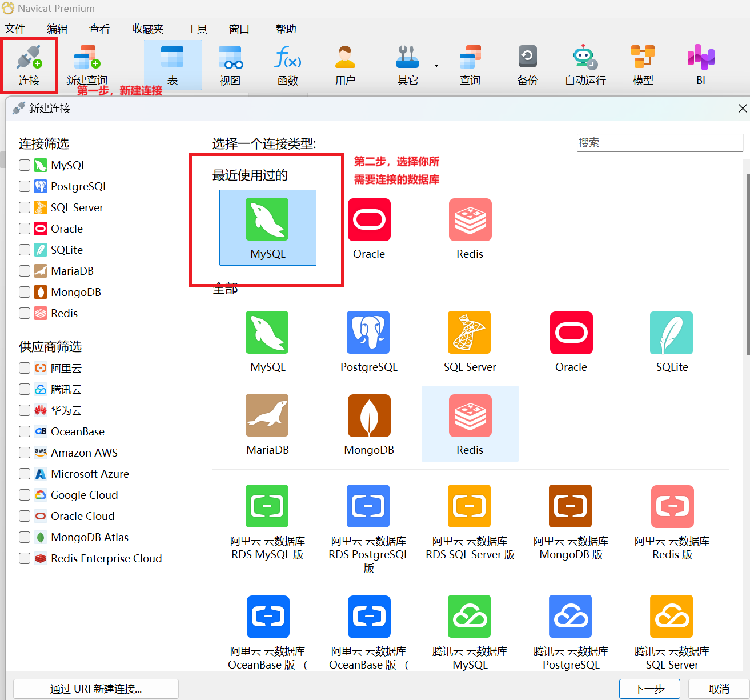Image resolution: width=750 pixels, height=700 pixels.
Task: Open the 收藏夹 (Favorites) menu
Action: point(148,29)
